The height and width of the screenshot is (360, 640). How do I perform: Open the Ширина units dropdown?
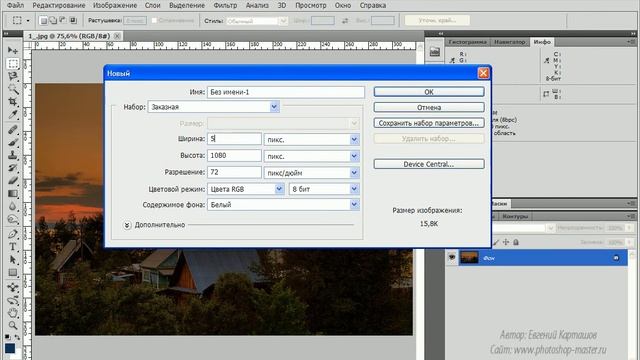pos(354,140)
